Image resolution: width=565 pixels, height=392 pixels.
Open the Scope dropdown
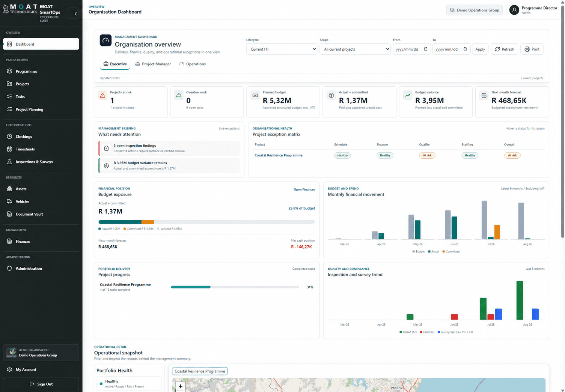coord(355,49)
